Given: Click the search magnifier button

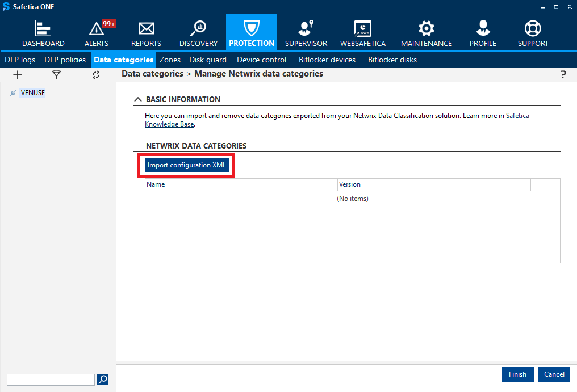Looking at the screenshot, I should [103, 379].
